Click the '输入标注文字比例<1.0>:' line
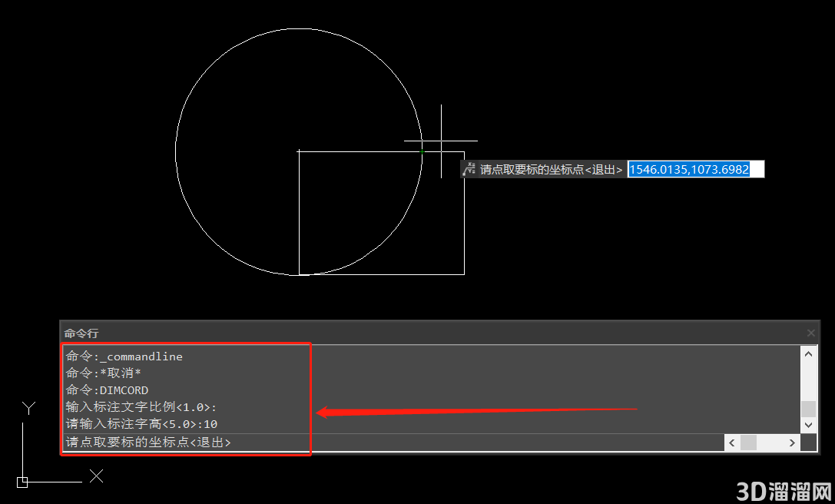835x504 pixels. tap(141, 407)
